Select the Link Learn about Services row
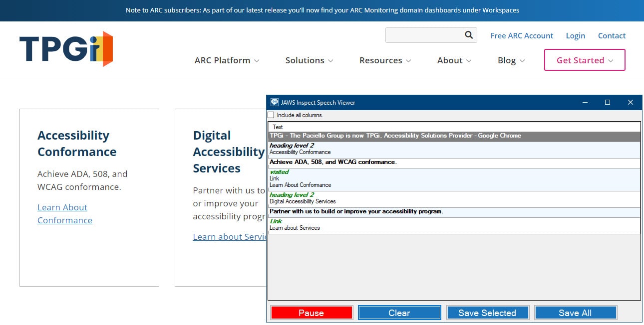 tap(454, 225)
